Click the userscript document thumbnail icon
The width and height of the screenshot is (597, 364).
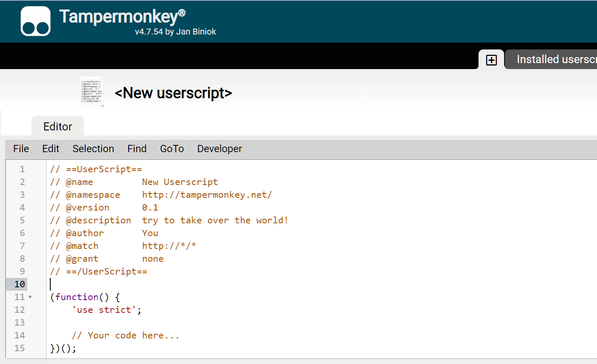[92, 92]
